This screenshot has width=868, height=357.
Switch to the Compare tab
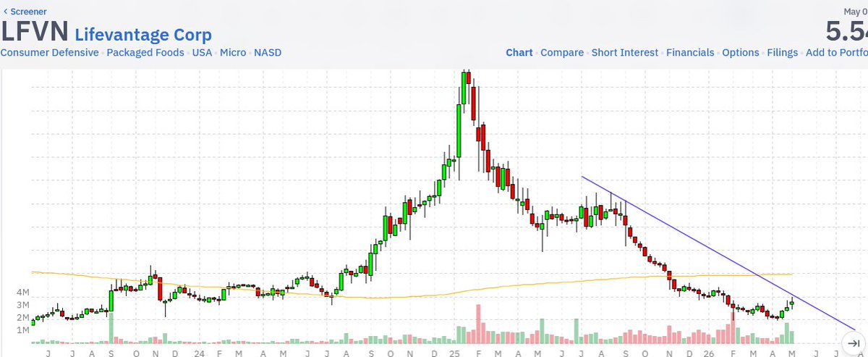point(562,53)
